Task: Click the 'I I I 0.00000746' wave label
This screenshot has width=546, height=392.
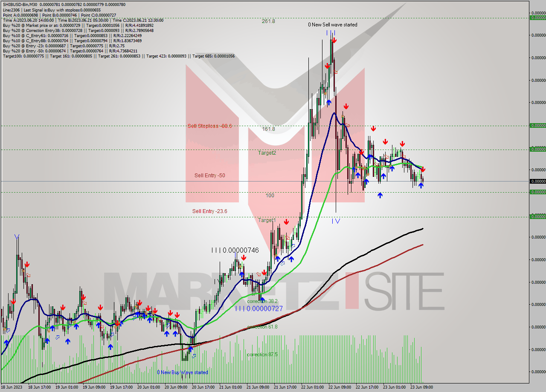Action: point(235,251)
